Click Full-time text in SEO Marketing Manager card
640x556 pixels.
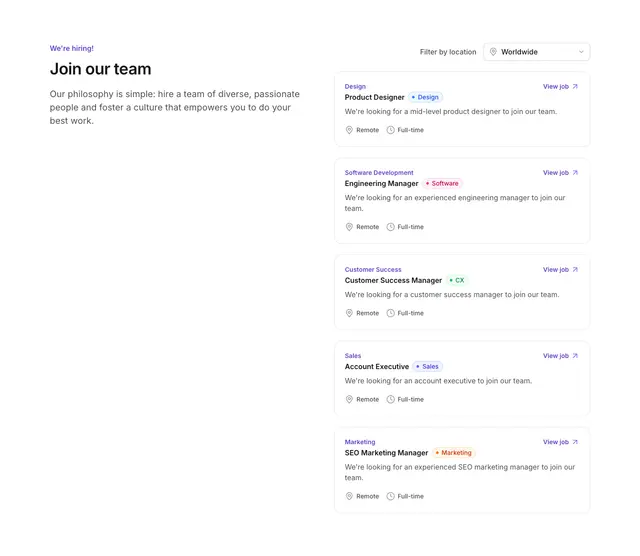pos(410,496)
